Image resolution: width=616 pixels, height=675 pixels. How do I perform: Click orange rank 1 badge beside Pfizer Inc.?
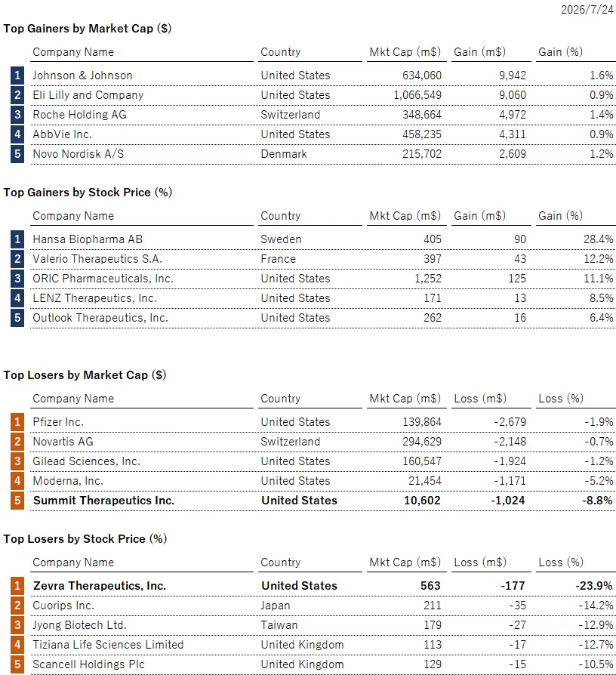point(17,422)
